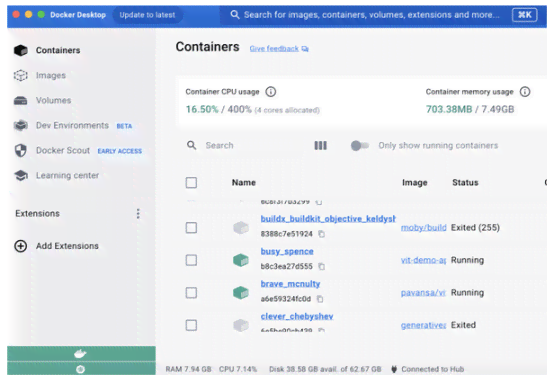Click Add Extensions label
The image size is (554, 383).
click(67, 246)
